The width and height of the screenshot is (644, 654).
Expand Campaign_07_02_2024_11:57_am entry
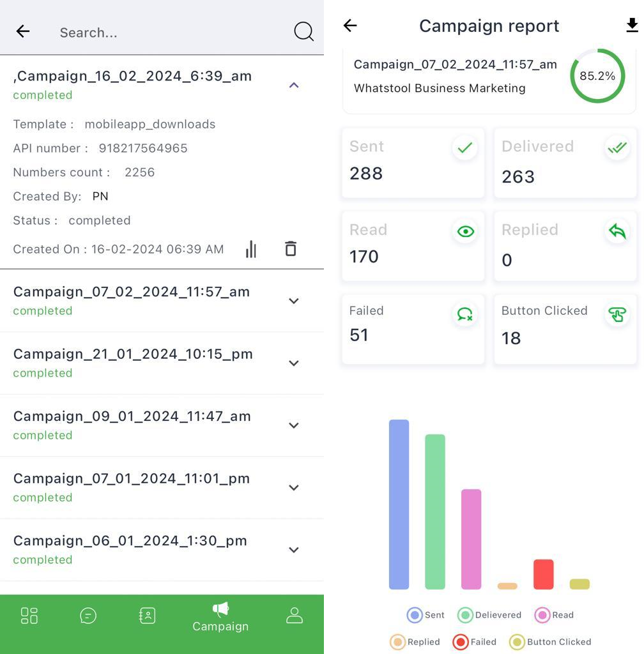pyautogui.click(x=294, y=301)
